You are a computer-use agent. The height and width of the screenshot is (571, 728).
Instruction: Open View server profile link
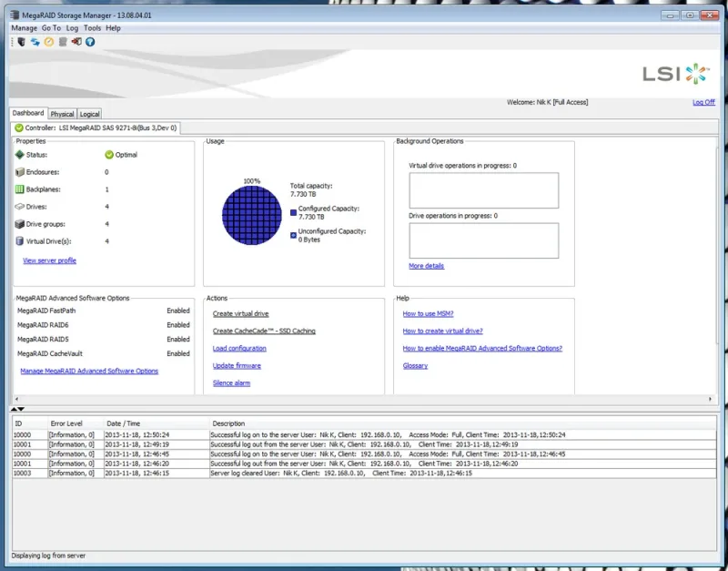tap(50, 260)
